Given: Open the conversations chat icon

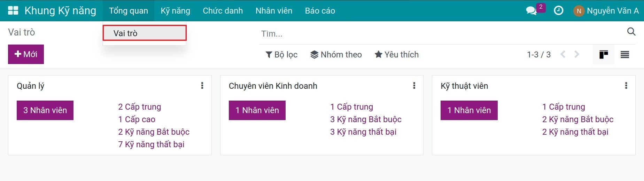Looking at the screenshot, I should (531, 11).
